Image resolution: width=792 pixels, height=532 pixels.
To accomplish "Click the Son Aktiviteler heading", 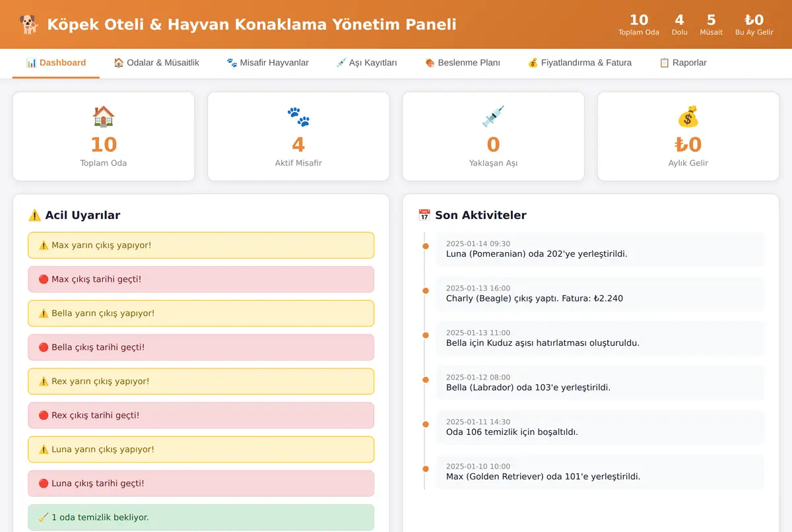I will pyautogui.click(x=473, y=215).
